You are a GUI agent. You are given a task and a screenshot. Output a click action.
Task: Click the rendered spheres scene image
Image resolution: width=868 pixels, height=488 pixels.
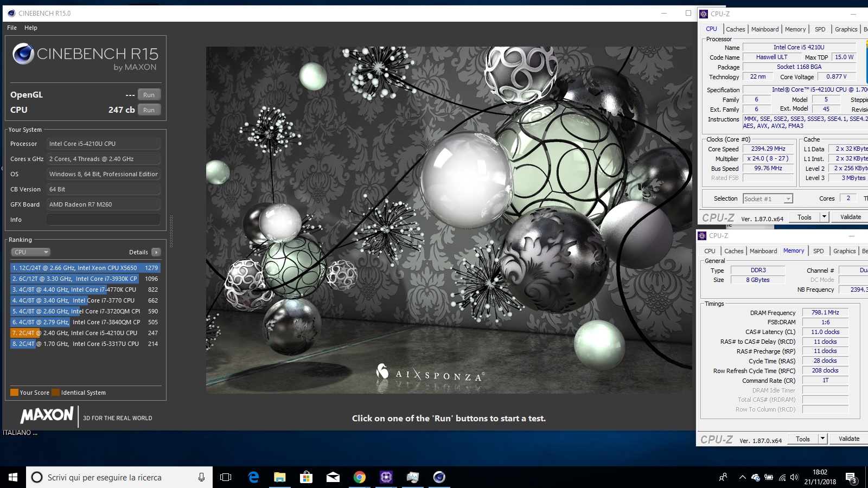[x=449, y=220]
